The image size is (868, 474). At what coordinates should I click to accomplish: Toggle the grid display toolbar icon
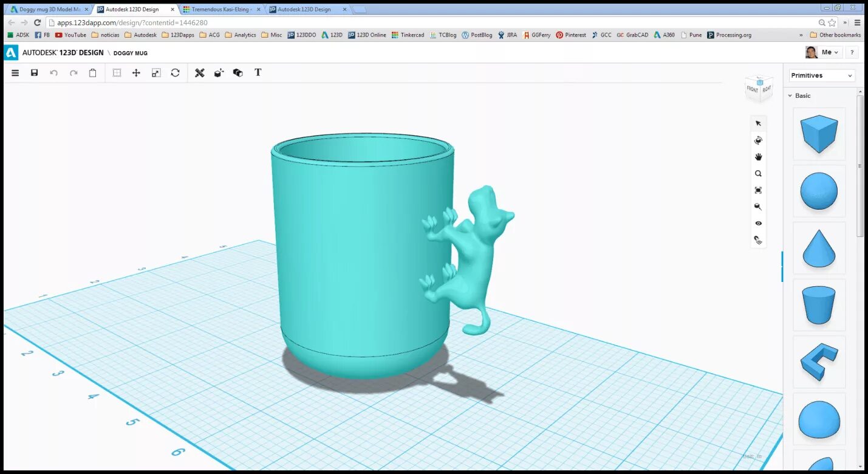[117, 73]
